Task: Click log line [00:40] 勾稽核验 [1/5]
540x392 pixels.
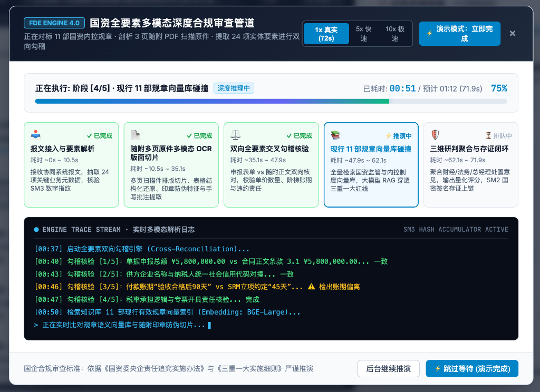Action: click(x=211, y=261)
